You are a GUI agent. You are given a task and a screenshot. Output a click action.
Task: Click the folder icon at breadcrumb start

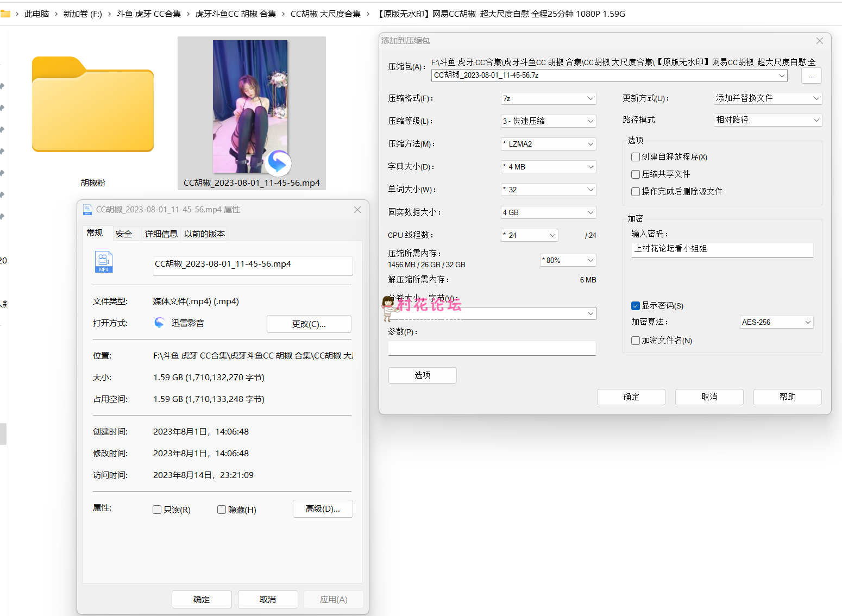click(x=5, y=14)
